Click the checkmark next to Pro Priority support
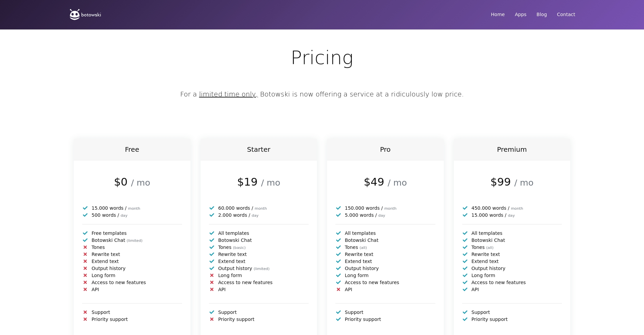This screenshot has height=335, width=644. pyautogui.click(x=338, y=319)
